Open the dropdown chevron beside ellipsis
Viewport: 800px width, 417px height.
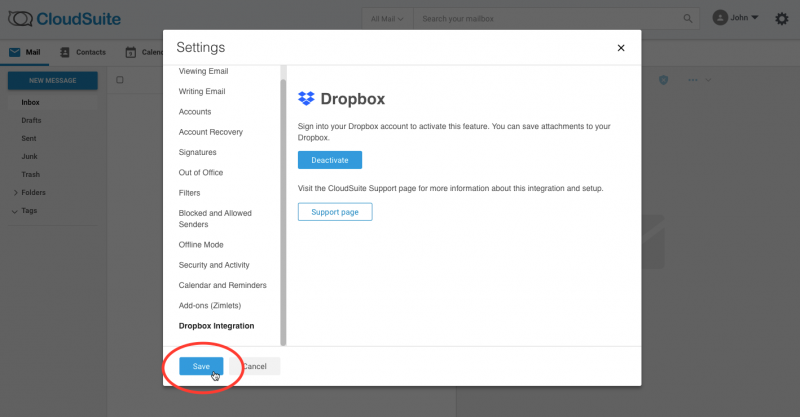tap(708, 80)
